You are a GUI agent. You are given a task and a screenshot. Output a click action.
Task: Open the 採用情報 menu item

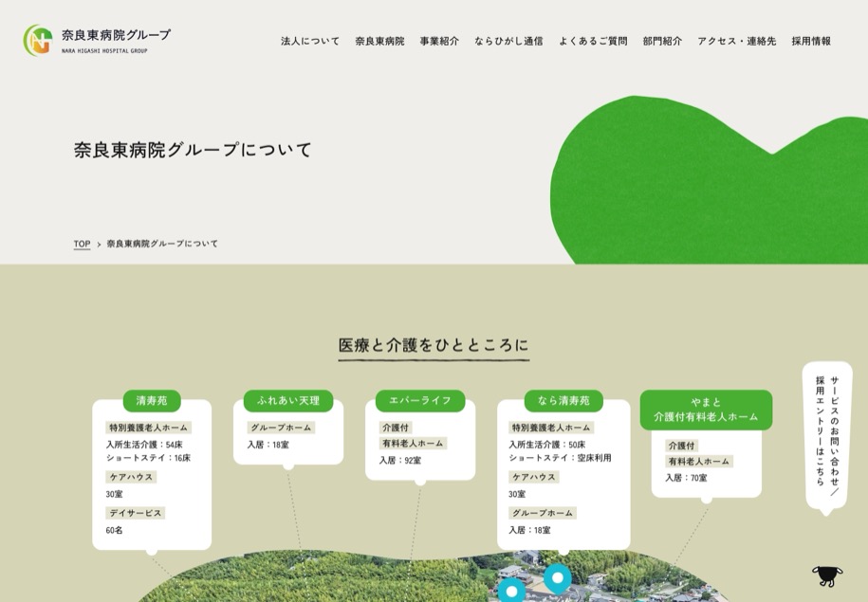[x=811, y=41]
